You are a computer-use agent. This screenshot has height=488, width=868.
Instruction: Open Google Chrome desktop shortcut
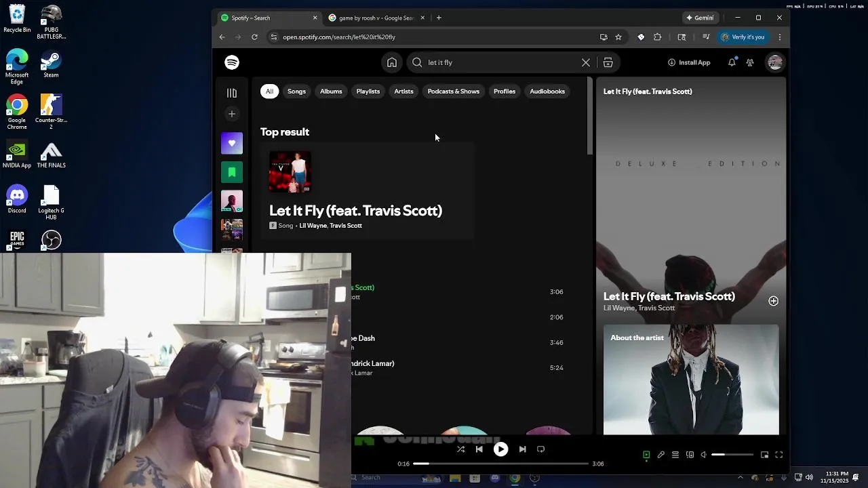click(x=17, y=112)
